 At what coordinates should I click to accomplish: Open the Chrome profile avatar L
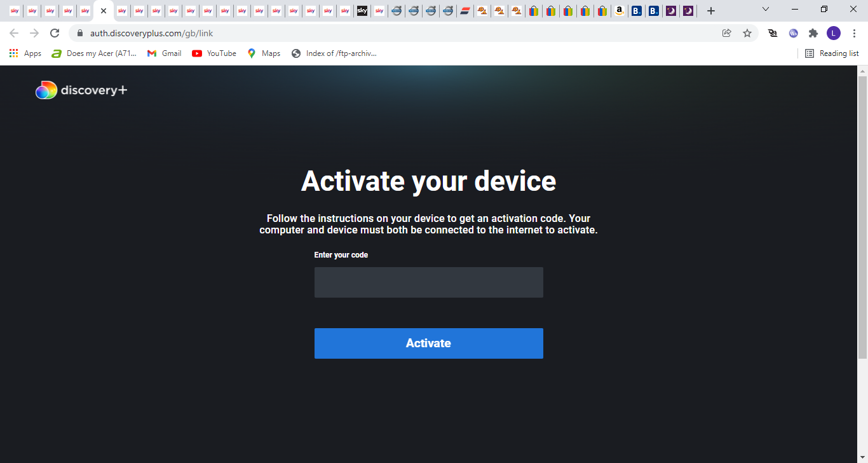pyautogui.click(x=833, y=33)
